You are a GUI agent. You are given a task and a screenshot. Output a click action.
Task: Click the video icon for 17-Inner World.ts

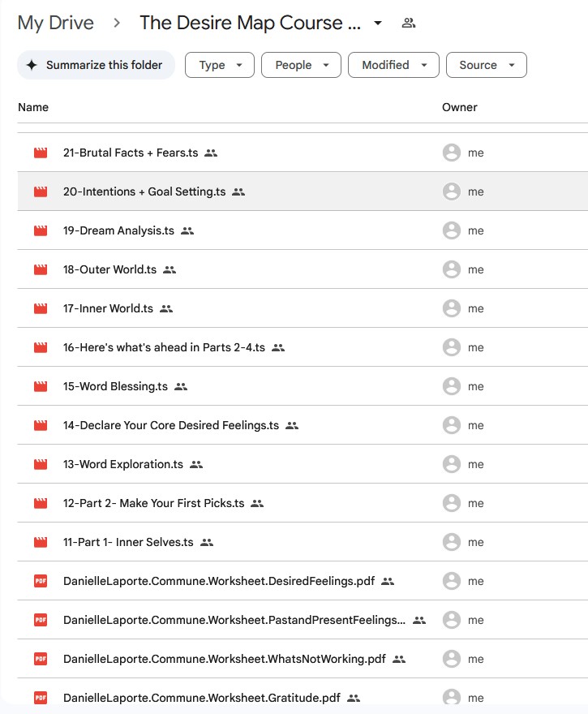click(41, 308)
